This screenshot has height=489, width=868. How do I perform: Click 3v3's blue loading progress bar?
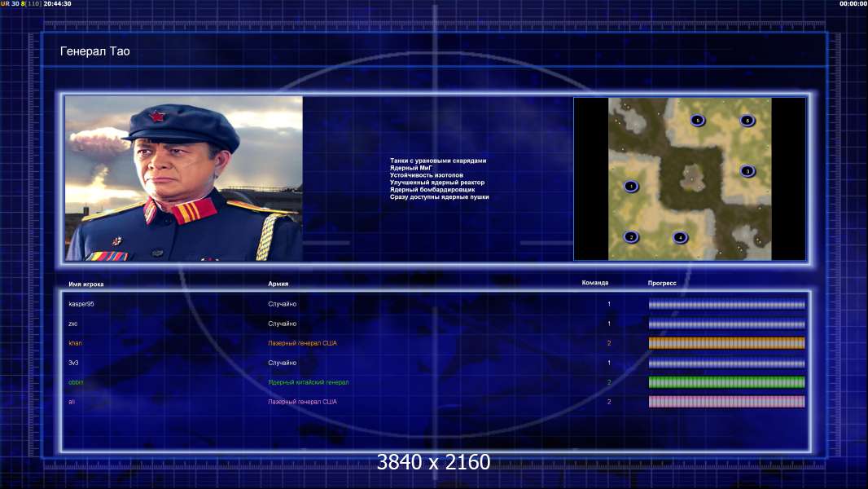coord(727,363)
